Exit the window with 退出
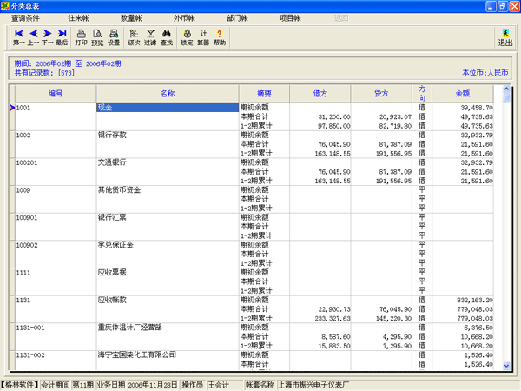 click(x=505, y=37)
